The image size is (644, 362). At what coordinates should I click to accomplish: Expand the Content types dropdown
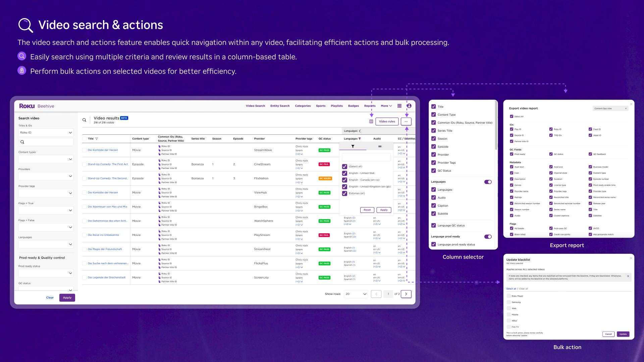click(x=46, y=159)
